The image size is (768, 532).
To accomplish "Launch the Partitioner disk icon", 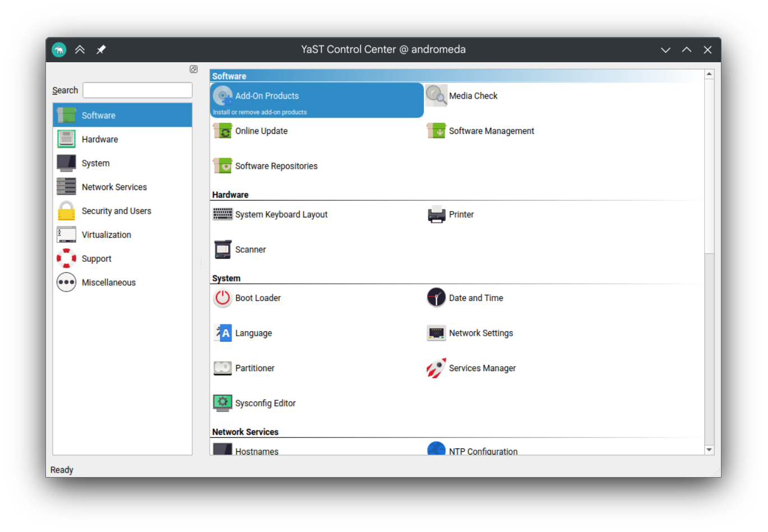I will pyautogui.click(x=223, y=368).
